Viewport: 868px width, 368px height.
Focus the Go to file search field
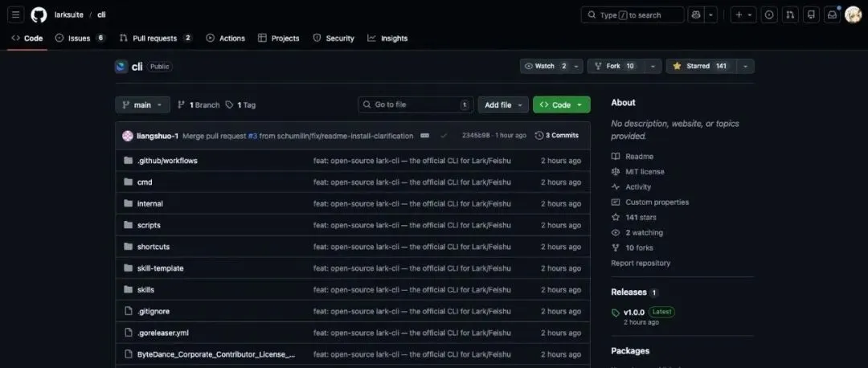tap(416, 104)
